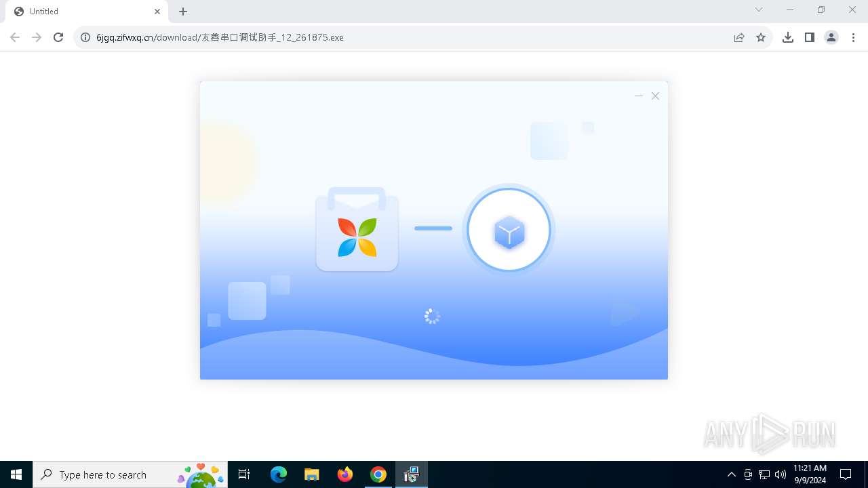Viewport: 868px width, 488px height.
Task: Click the blue cube package icon
Action: point(509,232)
